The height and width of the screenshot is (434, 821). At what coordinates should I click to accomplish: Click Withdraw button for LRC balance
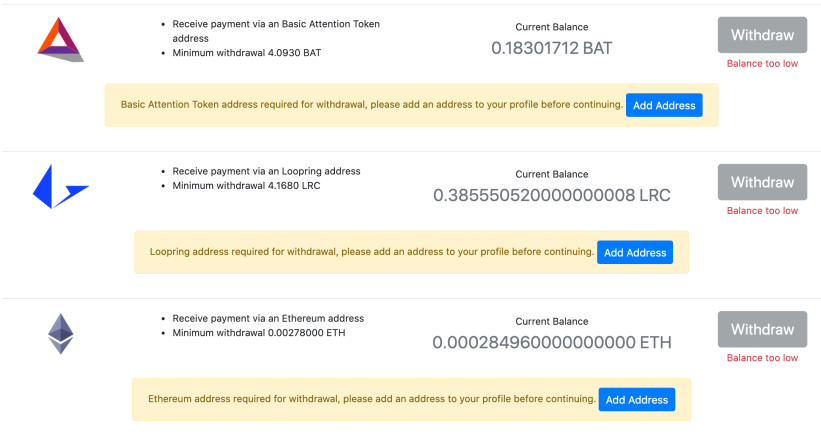tap(762, 182)
